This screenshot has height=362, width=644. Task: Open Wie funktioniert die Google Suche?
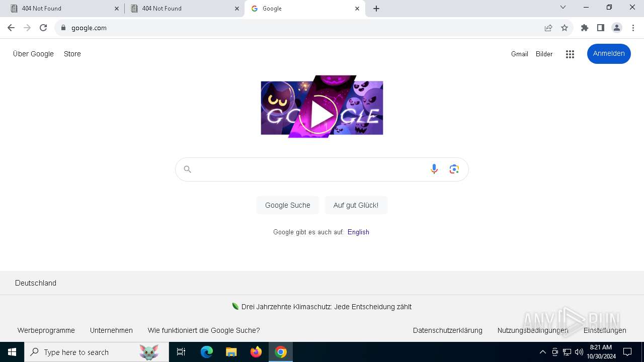click(x=204, y=330)
